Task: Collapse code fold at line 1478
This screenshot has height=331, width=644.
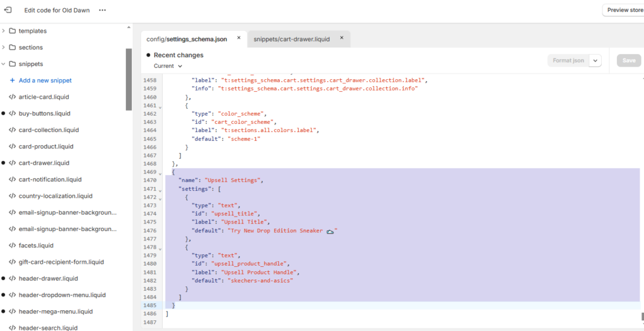Action: (x=160, y=249)
